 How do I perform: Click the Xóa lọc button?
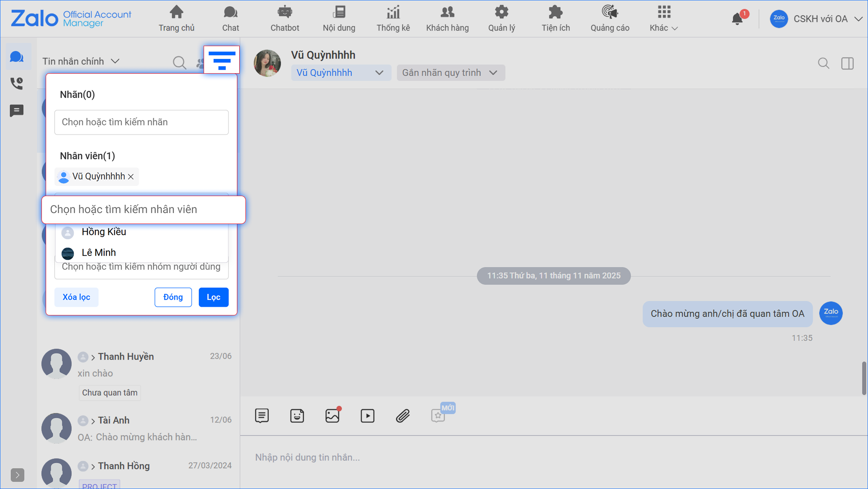(x=76, y=297)
